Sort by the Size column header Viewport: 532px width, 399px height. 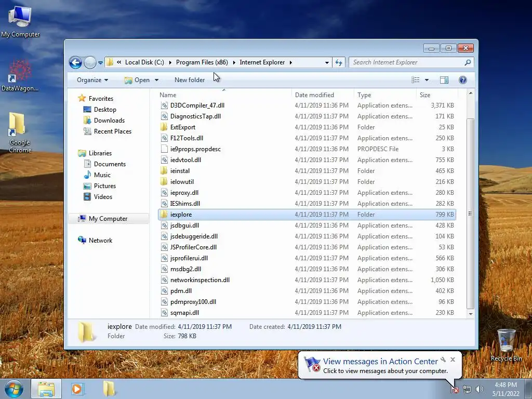(x=437, y=95)
